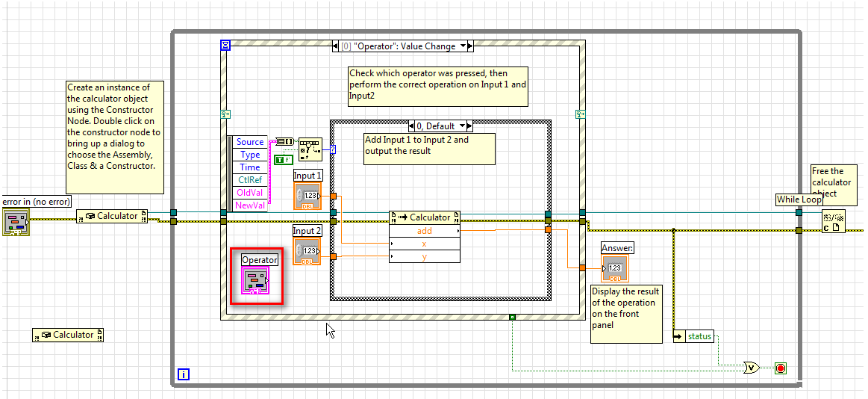Click the status unbundle element

click(x=699, y=336)
